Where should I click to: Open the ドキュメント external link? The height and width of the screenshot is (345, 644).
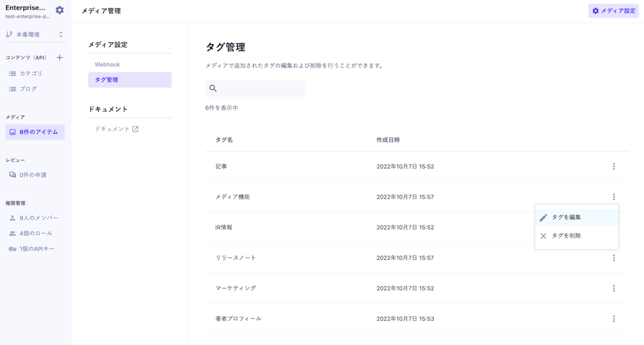coord(116,129)
